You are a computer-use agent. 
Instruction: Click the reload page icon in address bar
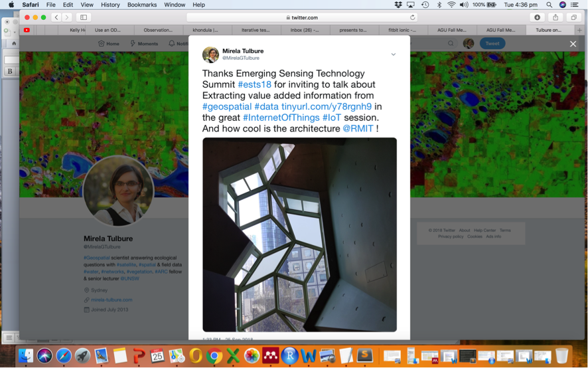pyautogui.click(x=413, y=17)
